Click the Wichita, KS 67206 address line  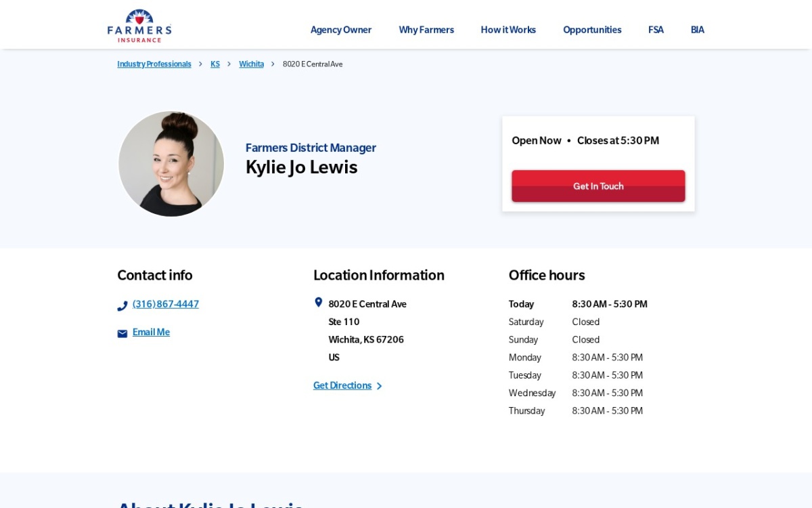[x=366, y=340]
